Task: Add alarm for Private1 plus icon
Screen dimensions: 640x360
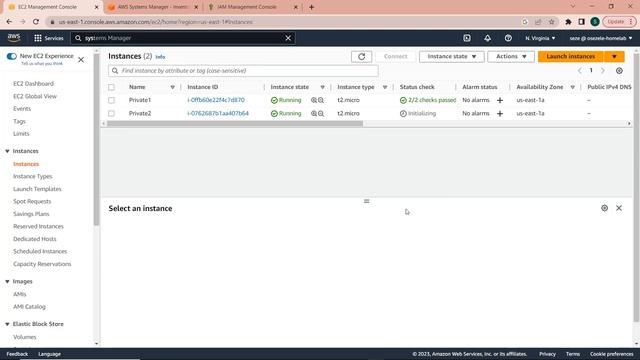Action: coord(500,100)
